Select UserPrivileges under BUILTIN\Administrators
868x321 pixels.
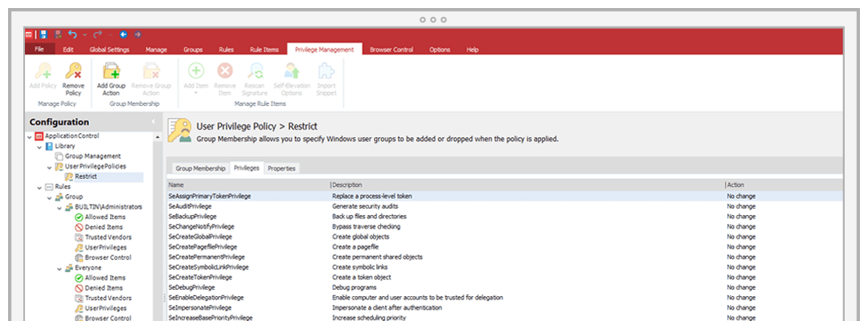click(100, 247)
